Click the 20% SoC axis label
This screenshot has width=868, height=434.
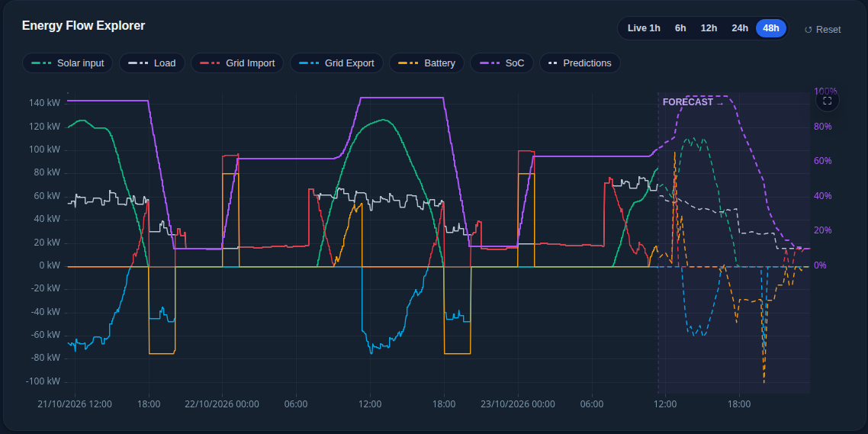[822, 230]
